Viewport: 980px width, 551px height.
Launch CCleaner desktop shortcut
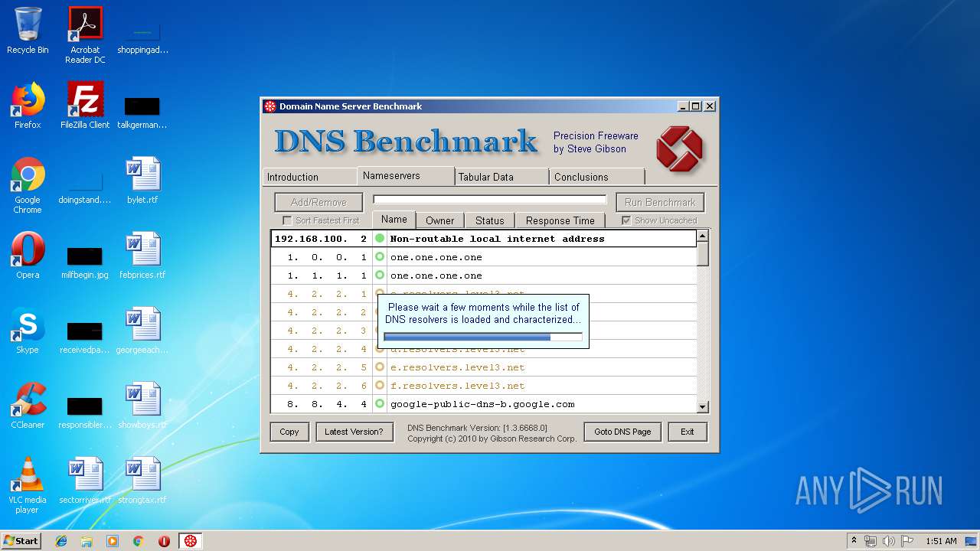(x=28, y=406)
